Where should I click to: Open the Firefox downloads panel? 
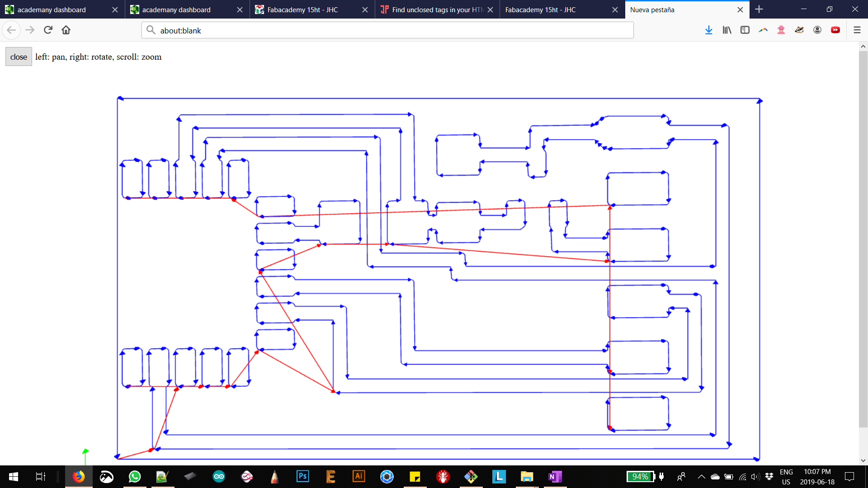(x=708, y=30)
